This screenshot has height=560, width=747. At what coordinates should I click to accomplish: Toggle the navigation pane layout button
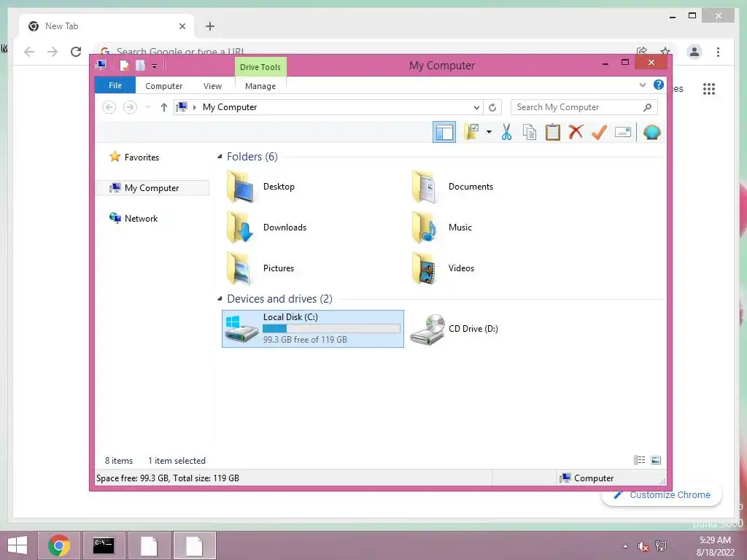point(444,133)
